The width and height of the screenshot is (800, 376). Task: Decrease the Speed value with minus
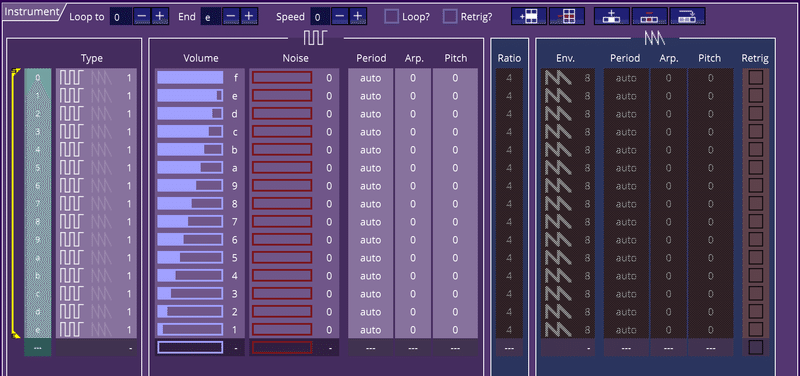pos(340,16)
